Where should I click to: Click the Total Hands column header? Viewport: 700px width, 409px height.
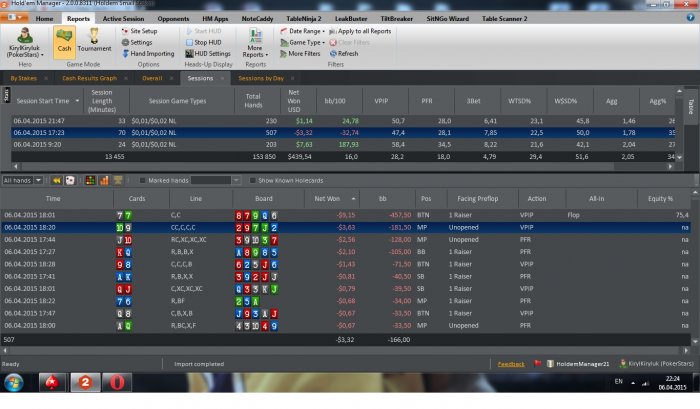tap(253, 101)
